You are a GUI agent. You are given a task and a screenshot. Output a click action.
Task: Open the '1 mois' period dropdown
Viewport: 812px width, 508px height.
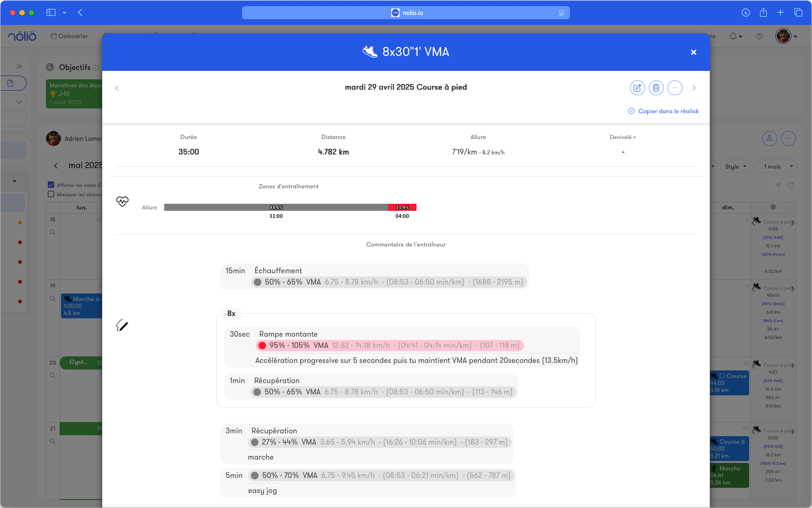[x=778, y=167]
